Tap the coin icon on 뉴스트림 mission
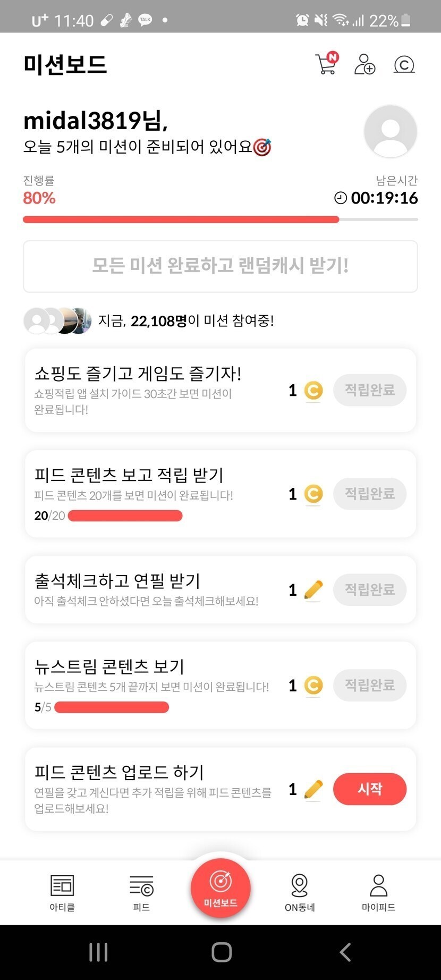Viewport: 441px width, 980px height. (313, 686)
